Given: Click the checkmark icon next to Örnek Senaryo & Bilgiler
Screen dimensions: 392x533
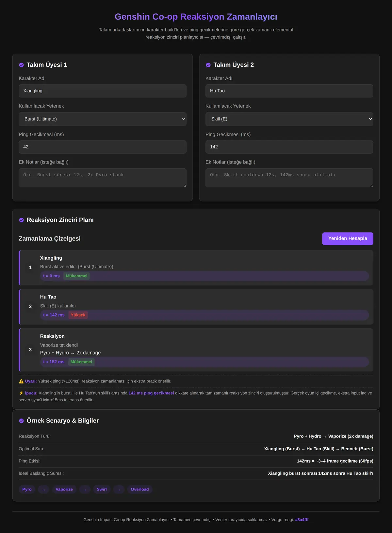Looking at the screenshot, I should click(21, 421).
